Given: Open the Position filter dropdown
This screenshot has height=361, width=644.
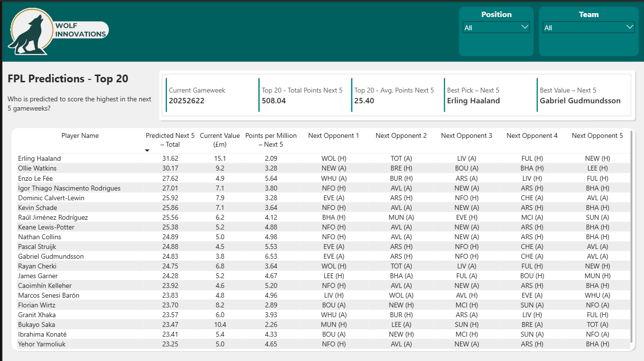Looking at the screenshot, I should (496, 28).
